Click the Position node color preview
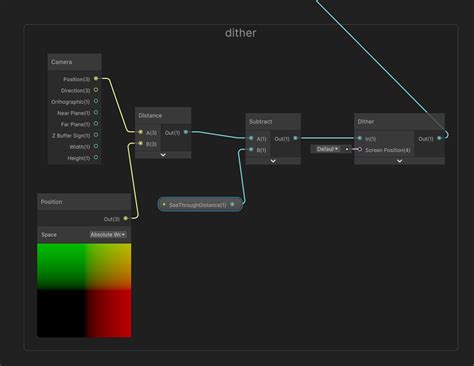The image size is (474, 366). pyautogui.click(x=84, y=290)
